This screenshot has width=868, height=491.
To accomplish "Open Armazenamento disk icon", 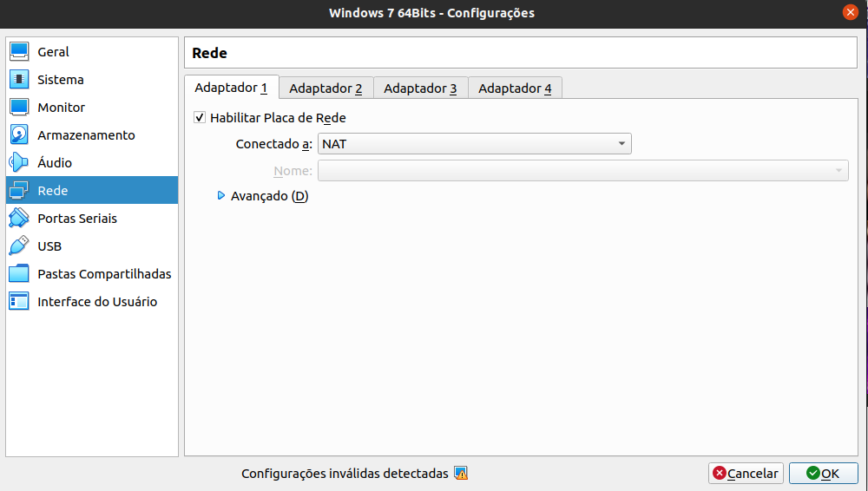I will pyautogui.click(x=19, y=134).
